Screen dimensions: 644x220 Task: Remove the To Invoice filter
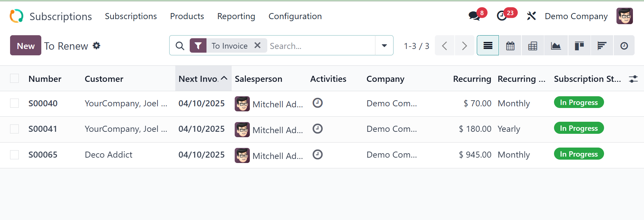(258, 45)
